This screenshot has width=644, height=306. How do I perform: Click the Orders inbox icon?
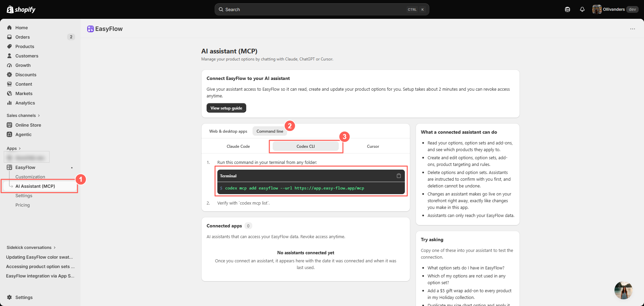pos(9,37)
